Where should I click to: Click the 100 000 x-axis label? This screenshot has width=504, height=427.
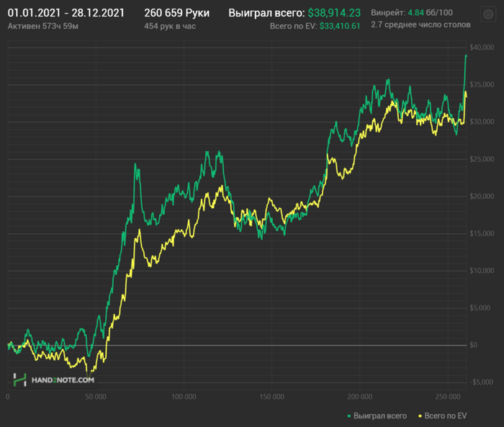[x=184, y=397]
